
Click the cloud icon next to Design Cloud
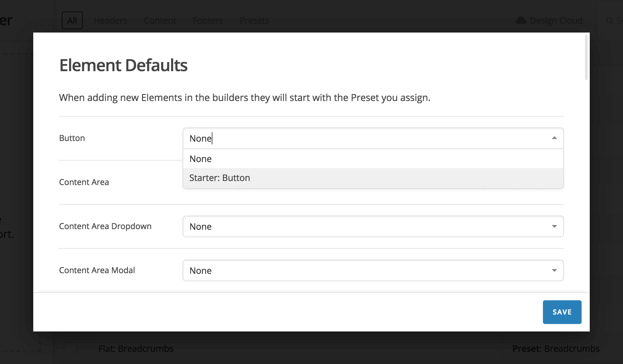(521, 20)
